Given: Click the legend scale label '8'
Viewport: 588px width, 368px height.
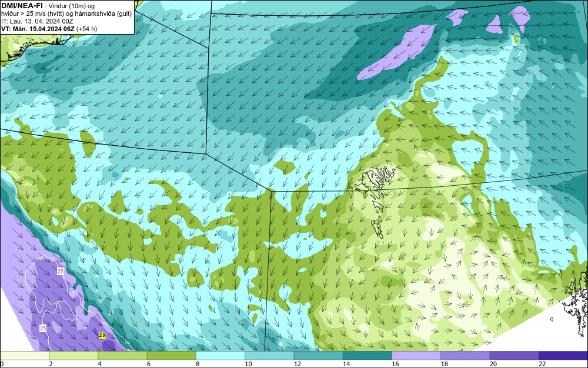Looking at the screenshot, I should tap(198, 364).
